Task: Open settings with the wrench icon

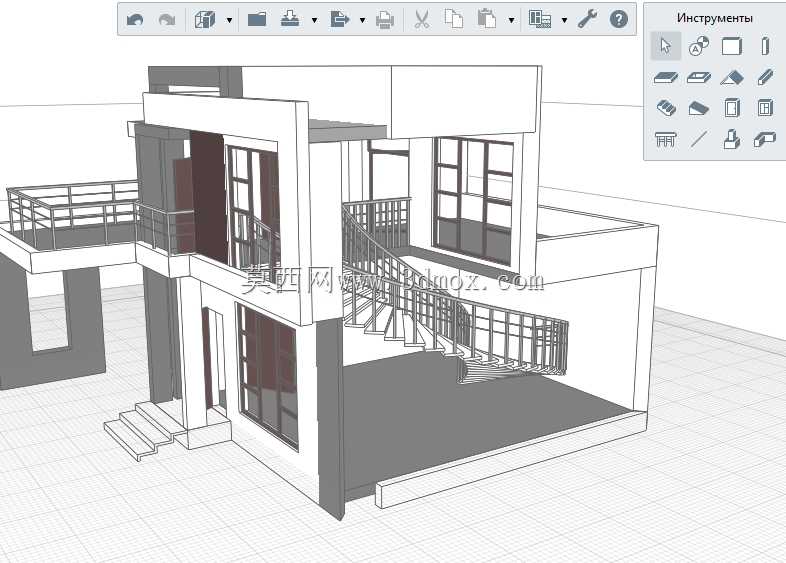Action: [587, 20]
